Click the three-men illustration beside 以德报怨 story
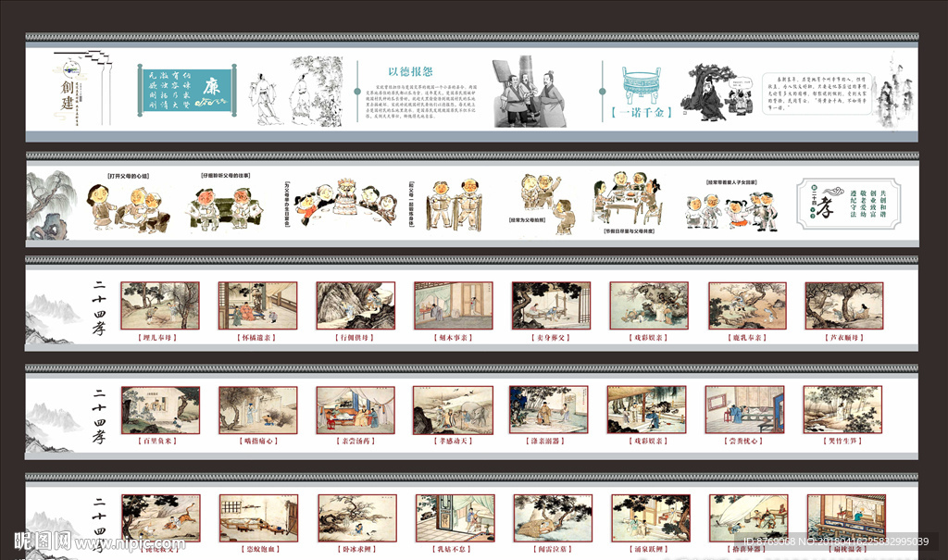The width and height of the screenshot is (948, 560). [x=529, y=92]
